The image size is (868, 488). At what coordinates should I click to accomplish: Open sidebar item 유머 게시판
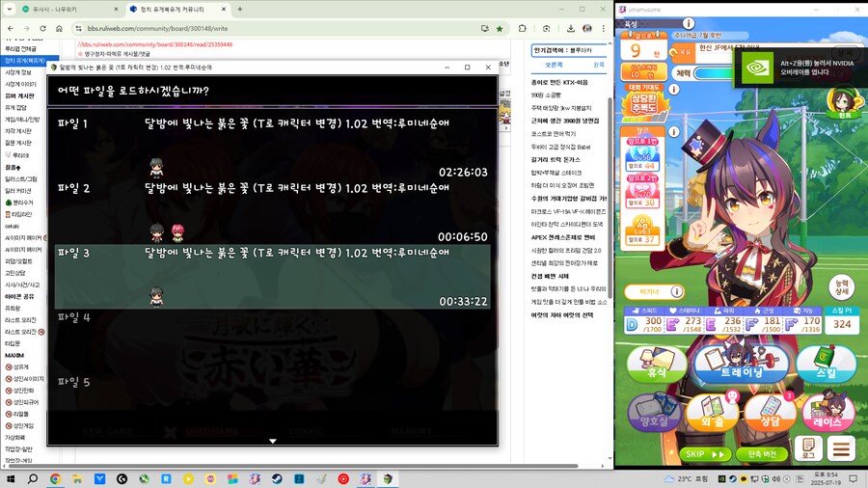(19, 95)
